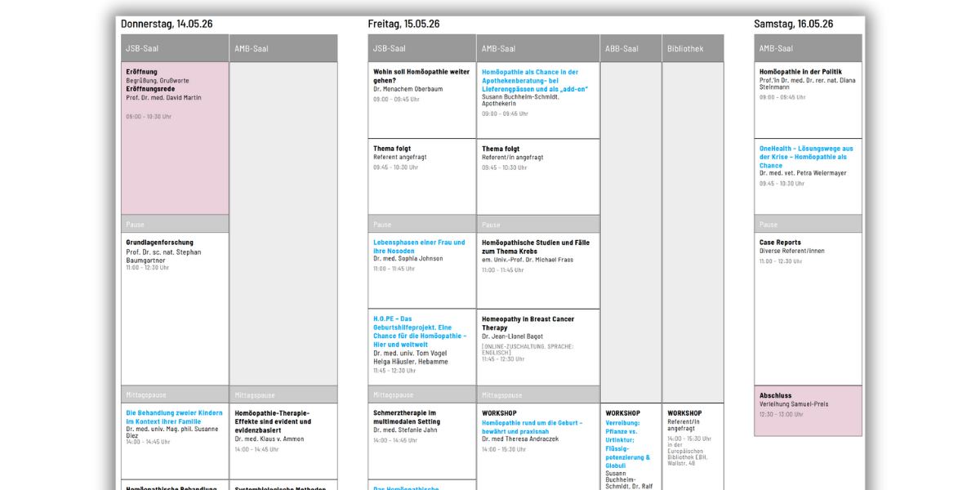
Task: Click the ABB-Saal column header
Action: tap(630, 48)
